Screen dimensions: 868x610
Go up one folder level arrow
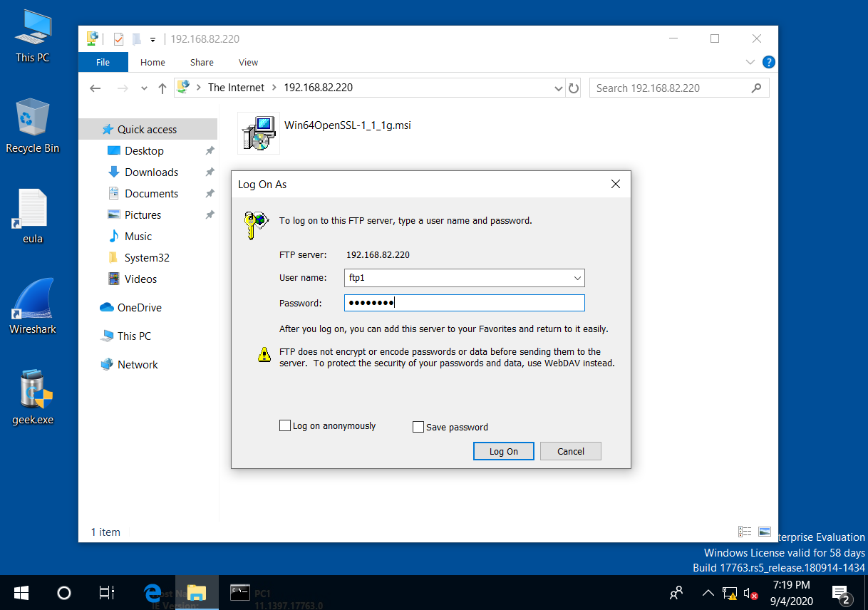click(x=162, y=88)
